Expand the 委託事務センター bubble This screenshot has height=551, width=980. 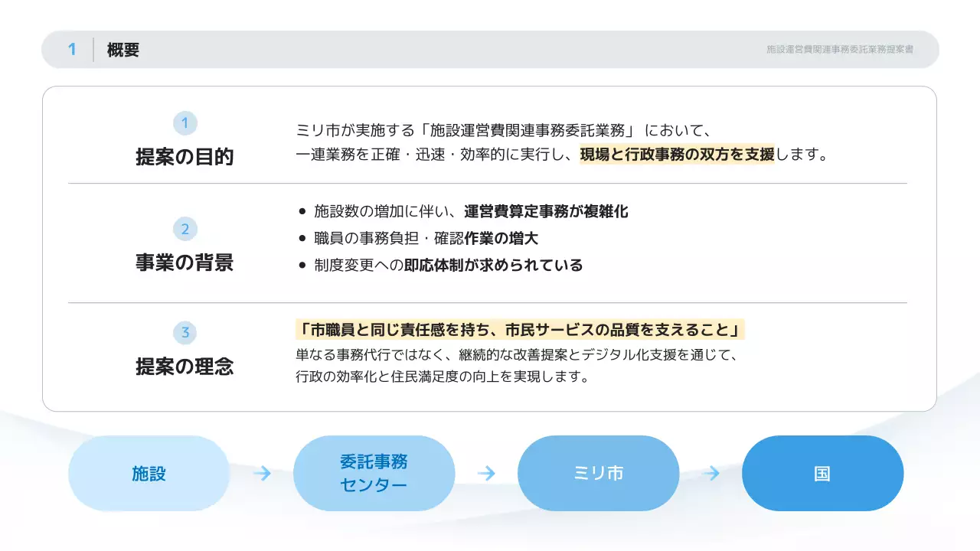pyautogui.click(x=374, y=473)
